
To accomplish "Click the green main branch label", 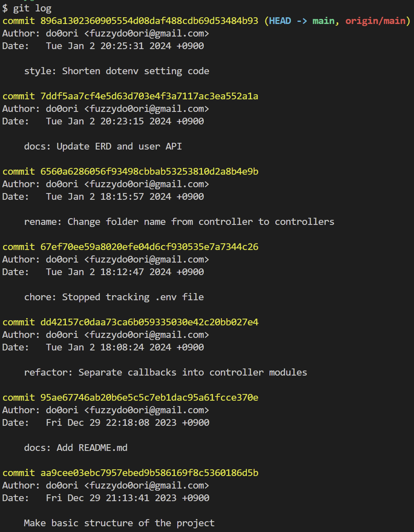I will coord(323,21).
